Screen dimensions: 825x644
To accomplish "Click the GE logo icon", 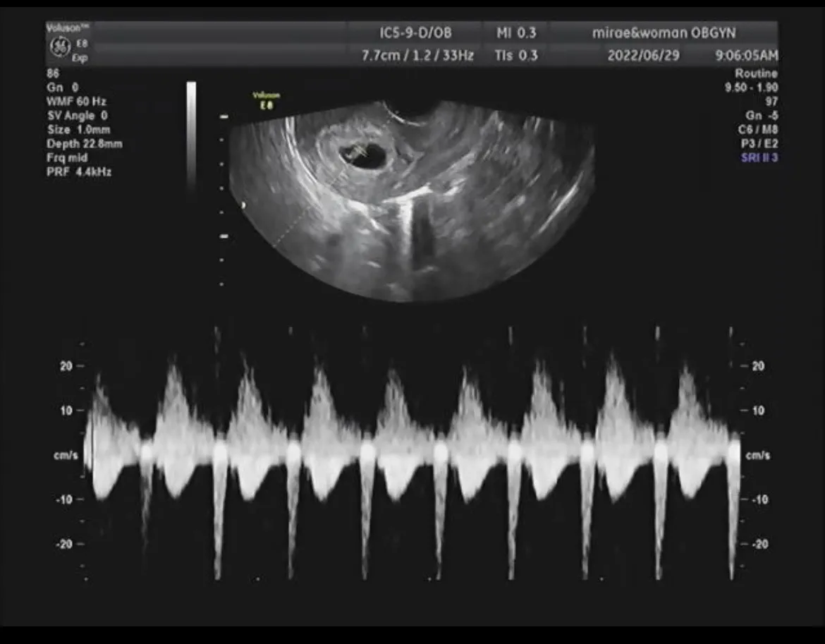I will pos(59,47).
